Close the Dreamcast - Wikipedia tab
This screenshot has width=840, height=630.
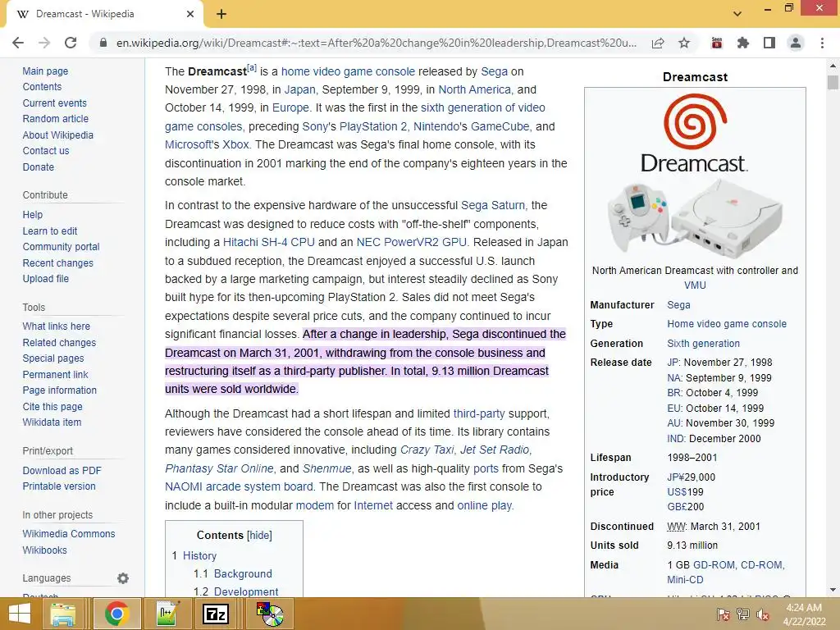coord(190,14)
